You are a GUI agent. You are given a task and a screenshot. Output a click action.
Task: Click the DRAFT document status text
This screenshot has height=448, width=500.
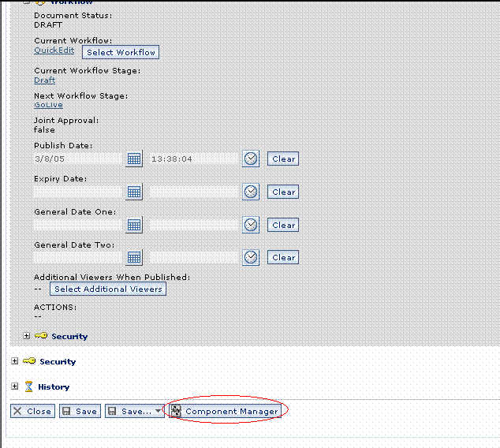(x=48, y=25)
